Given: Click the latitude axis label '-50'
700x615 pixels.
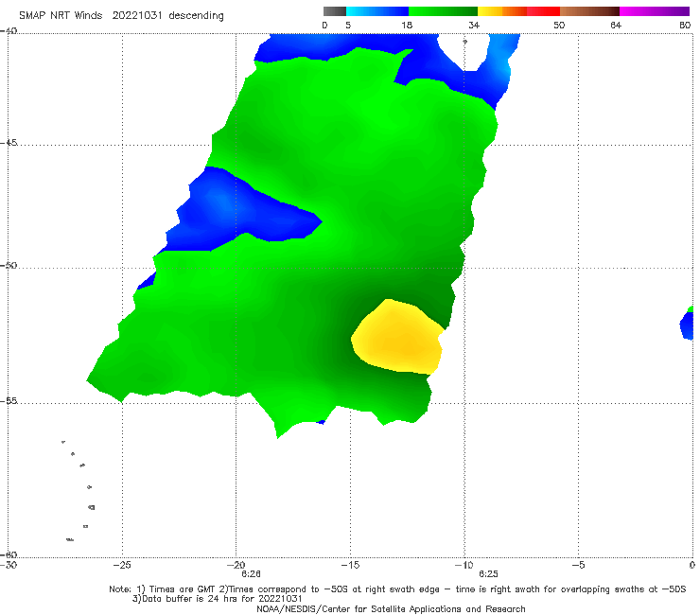Looking at the screenshot, I should pyautogui.click(x=9, y=266).
